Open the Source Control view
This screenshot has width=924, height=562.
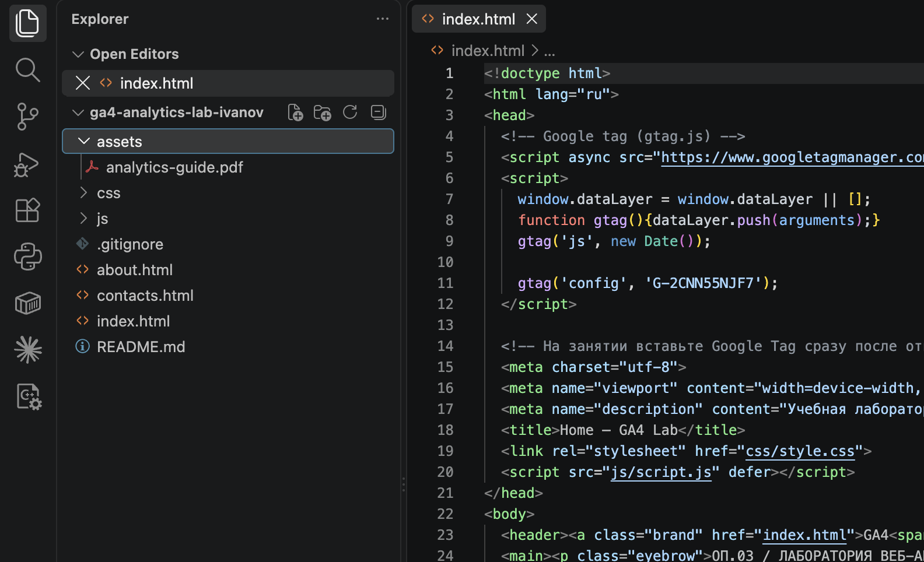tap(27, 117)
